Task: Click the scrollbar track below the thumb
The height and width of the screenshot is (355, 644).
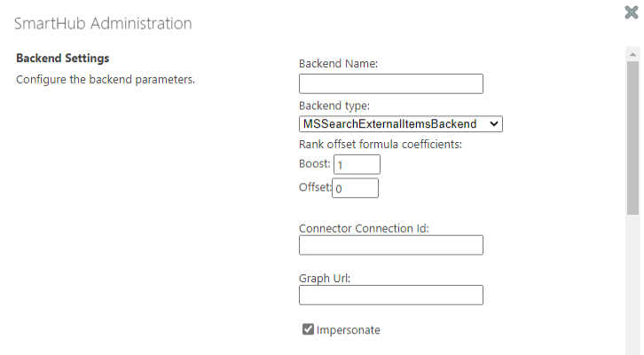Action: [x=632, y=284]
